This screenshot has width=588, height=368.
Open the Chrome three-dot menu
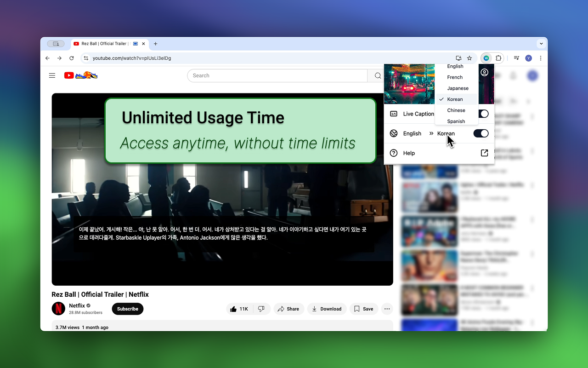541,58
